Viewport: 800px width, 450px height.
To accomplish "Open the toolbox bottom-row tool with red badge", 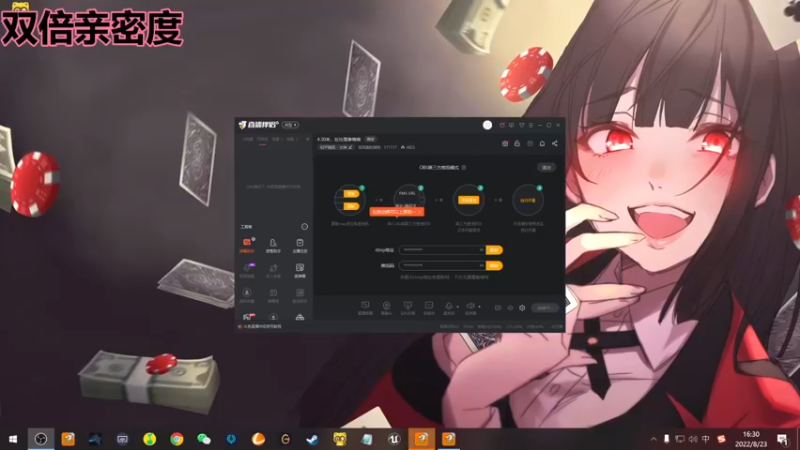I will point(247,317).
